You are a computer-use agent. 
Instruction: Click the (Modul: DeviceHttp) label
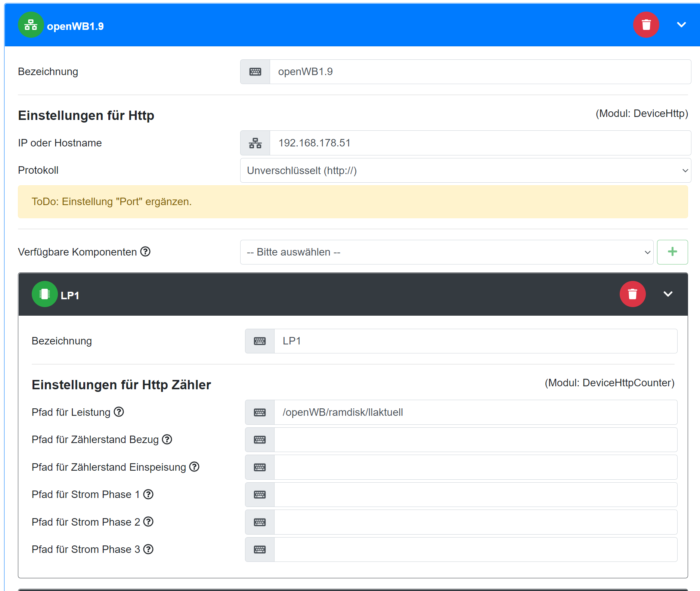642,114
